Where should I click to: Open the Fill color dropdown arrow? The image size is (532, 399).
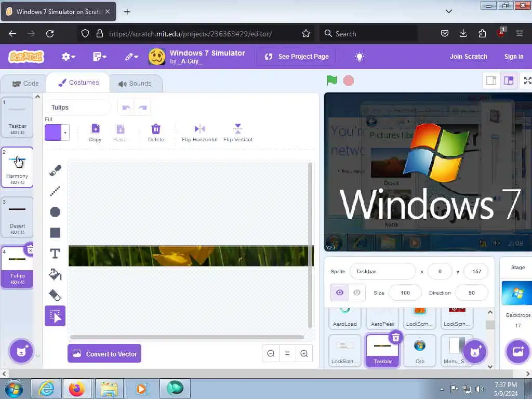65,132
